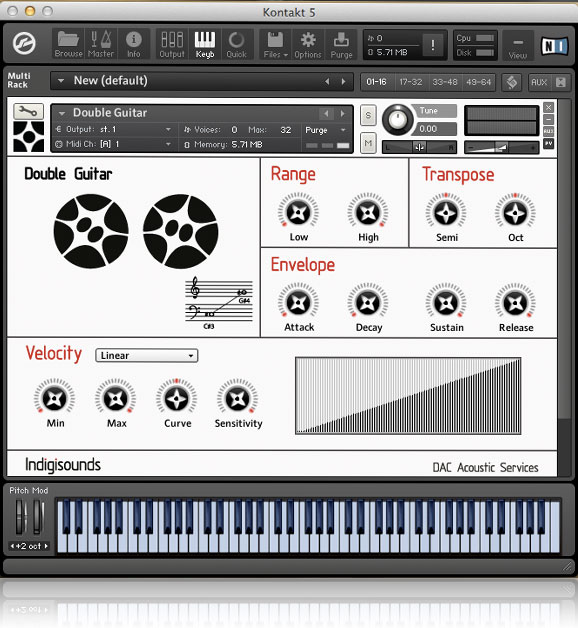This screenshot has width=578, height=628.
Task: Open the Files menu
Action: click(276, 44)
